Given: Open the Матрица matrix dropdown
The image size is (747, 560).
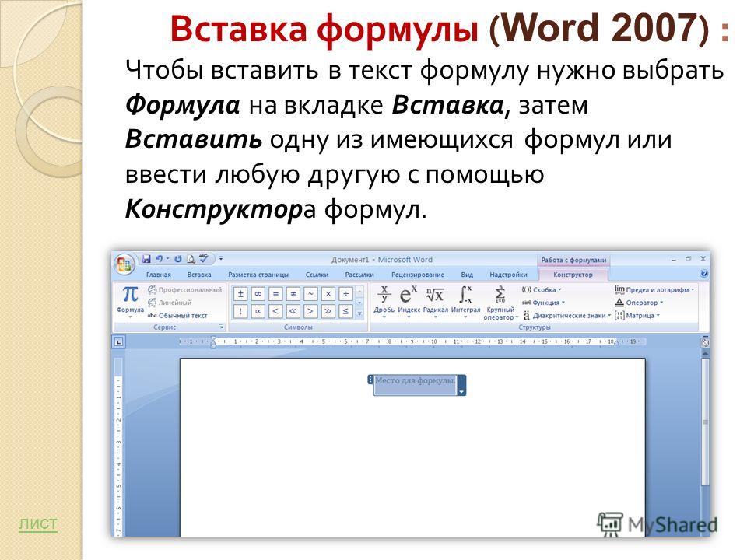Looking at the screenshot, I should click(637, 315).
